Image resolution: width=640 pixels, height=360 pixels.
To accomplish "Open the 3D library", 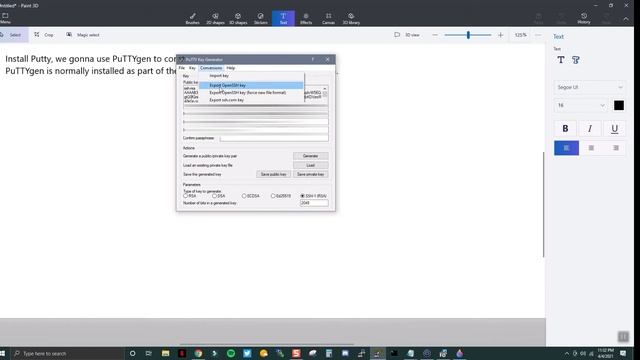I will pyautogui.click(x=351, y=18).
